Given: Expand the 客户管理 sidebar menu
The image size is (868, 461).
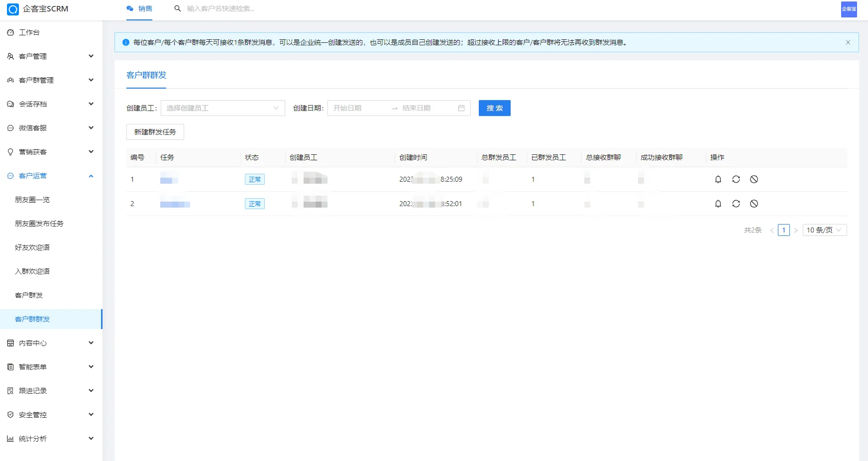Looking at the screenshot, I should 51,56.
